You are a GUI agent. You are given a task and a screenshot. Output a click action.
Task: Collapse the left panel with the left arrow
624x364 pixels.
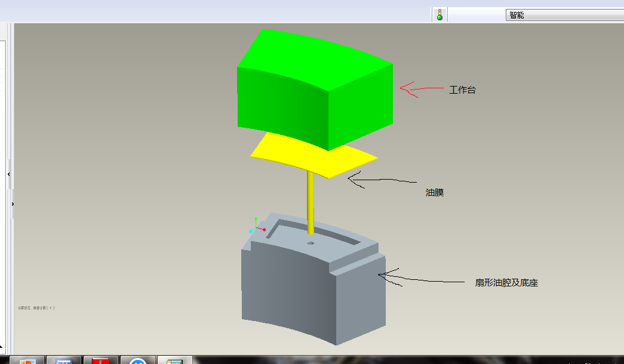9,174
